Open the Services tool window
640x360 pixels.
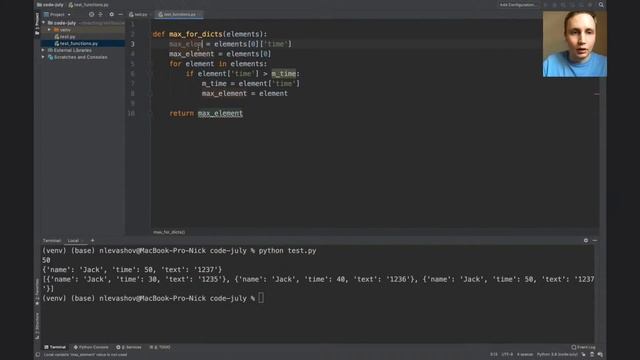pos(129,347)
